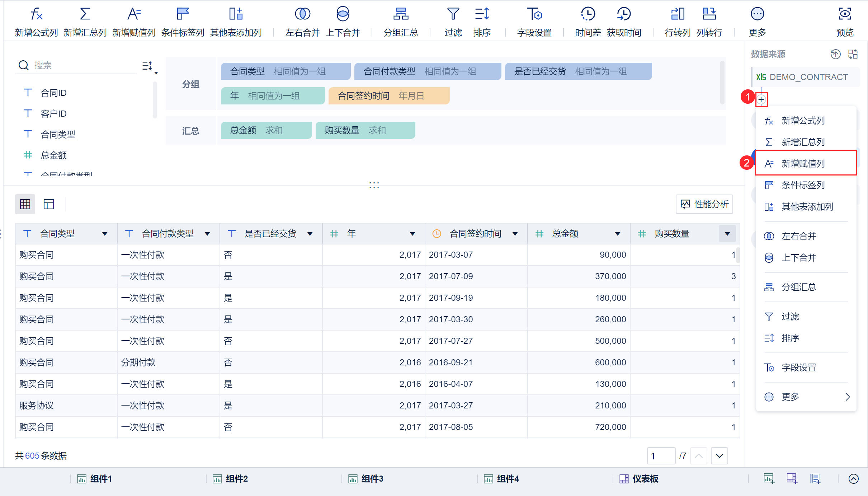Click the data source history refresh icon
The height and width of the screenshot is (496, 868).
(x=835, y=54)
